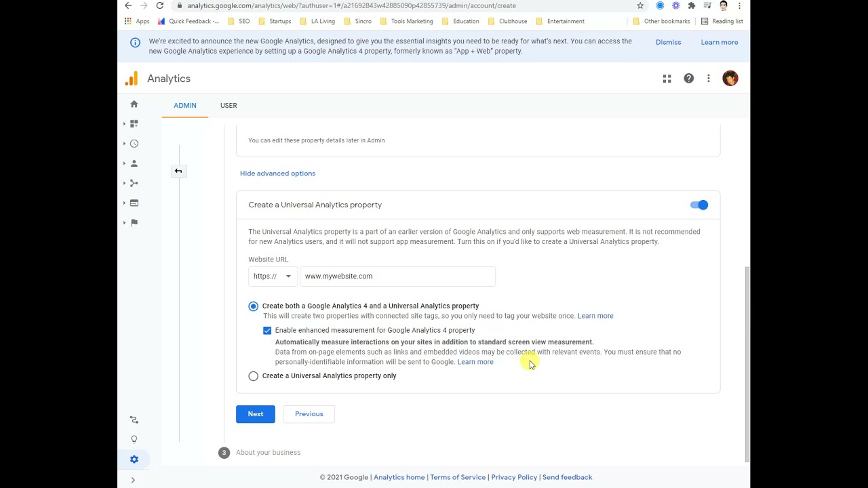Image resolution: width=868 pixels, height=488 pixels.
Task: Open the Startups bookmarks folder
Action: [275, 21]
